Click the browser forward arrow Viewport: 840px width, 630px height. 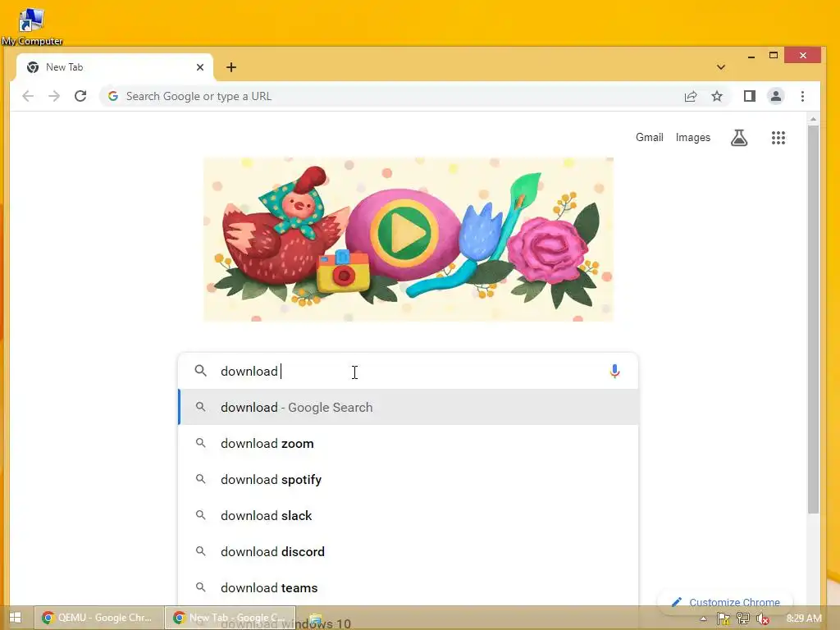pyautogui.click(x=54, y=97)
